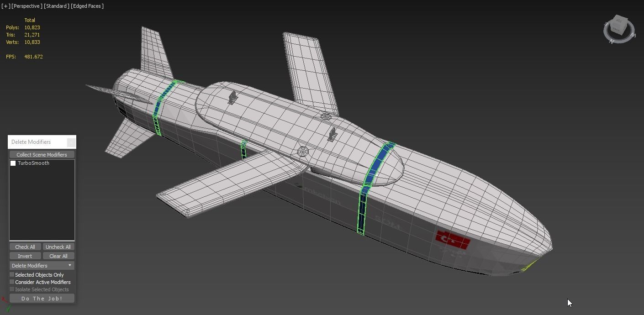Click the Check All button
This screenshot has height=315, width=644.
[25, 247]
